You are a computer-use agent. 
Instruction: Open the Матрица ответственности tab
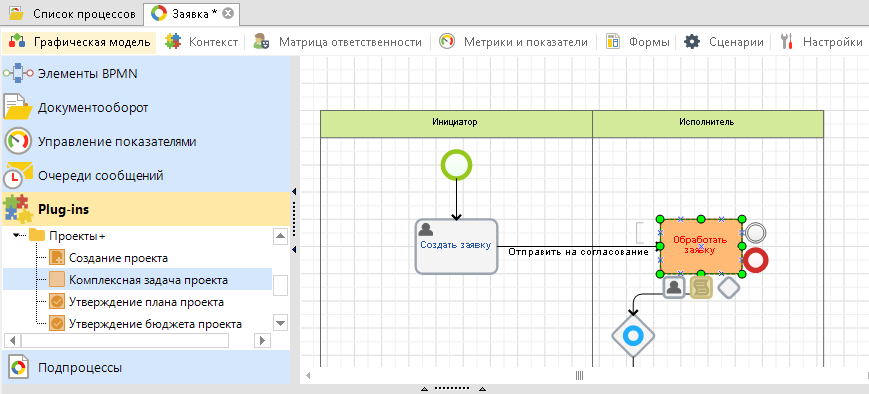click(x=338, y=42)
